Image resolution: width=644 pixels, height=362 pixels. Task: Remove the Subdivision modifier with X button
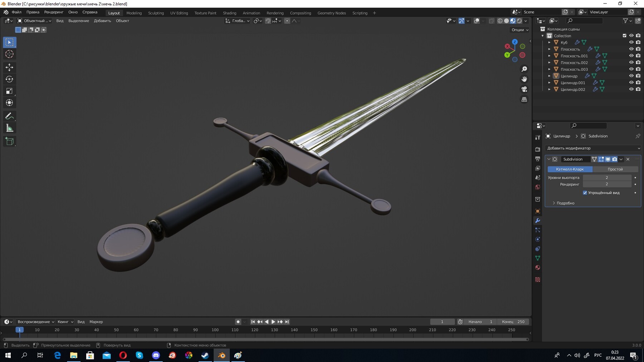(x=628, y=159)
